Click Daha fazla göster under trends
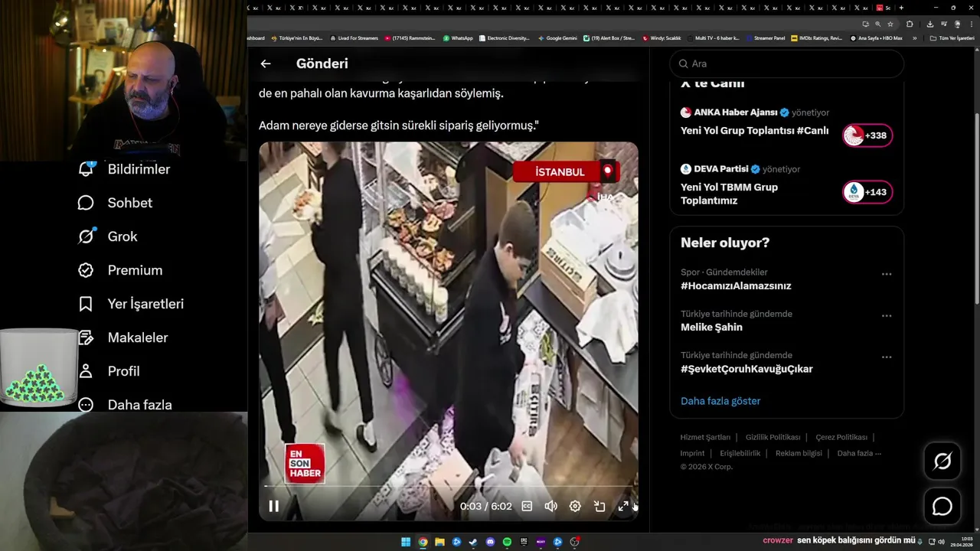Image resolution: width=980 pixels, height=551 pixels. tap(720, 401)
